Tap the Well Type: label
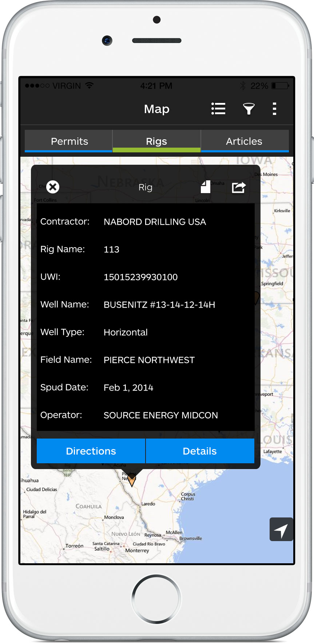 tap(62, 332)
